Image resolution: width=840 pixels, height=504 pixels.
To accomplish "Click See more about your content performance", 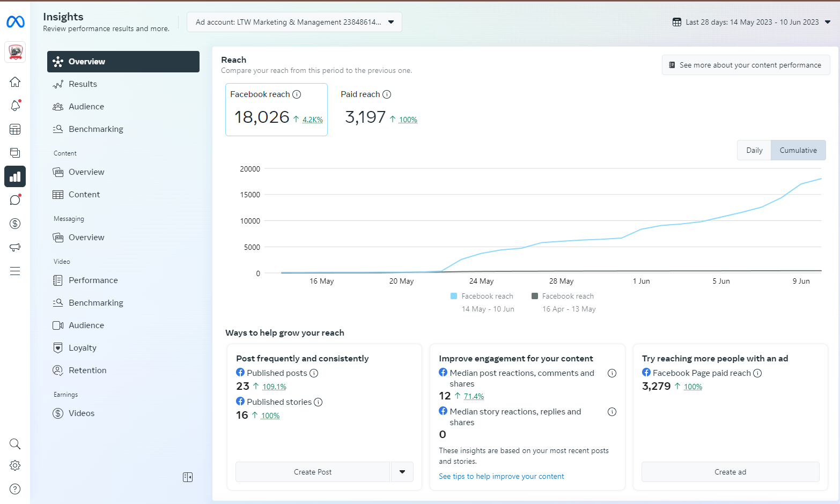I will pyautogui.click(x=746, y=65).
